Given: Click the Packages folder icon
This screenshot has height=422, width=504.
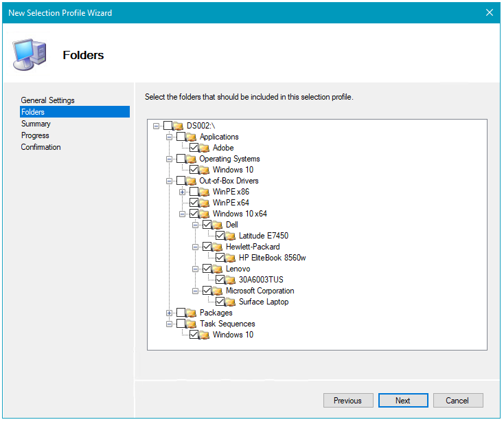Looking at the screenshot, I should pyautogui.click(x=192, y=313).
